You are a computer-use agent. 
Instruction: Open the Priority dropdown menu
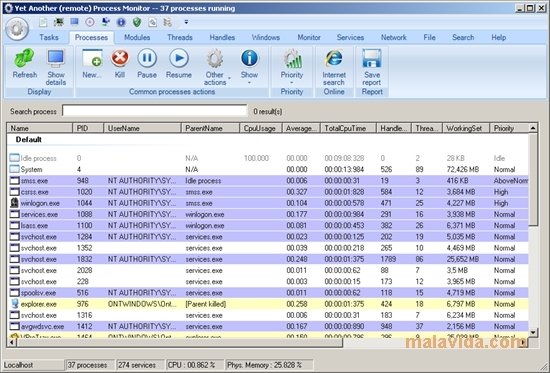click(x=292, y=67)
